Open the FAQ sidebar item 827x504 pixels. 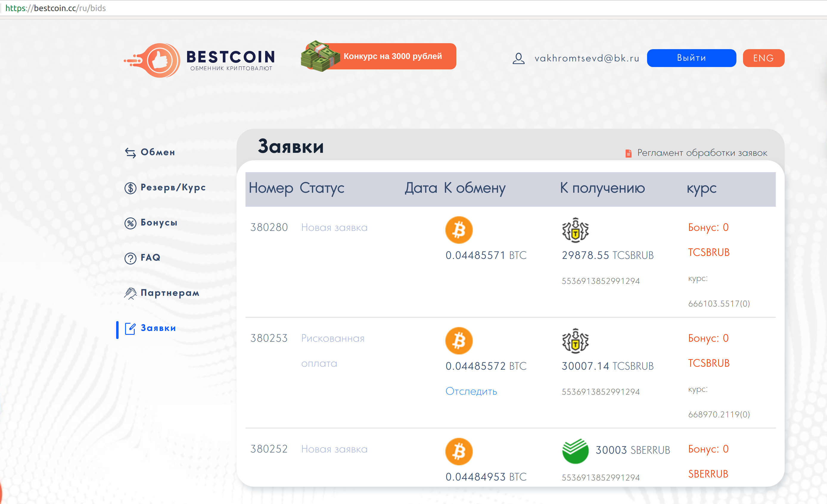[x=150, y=258]
